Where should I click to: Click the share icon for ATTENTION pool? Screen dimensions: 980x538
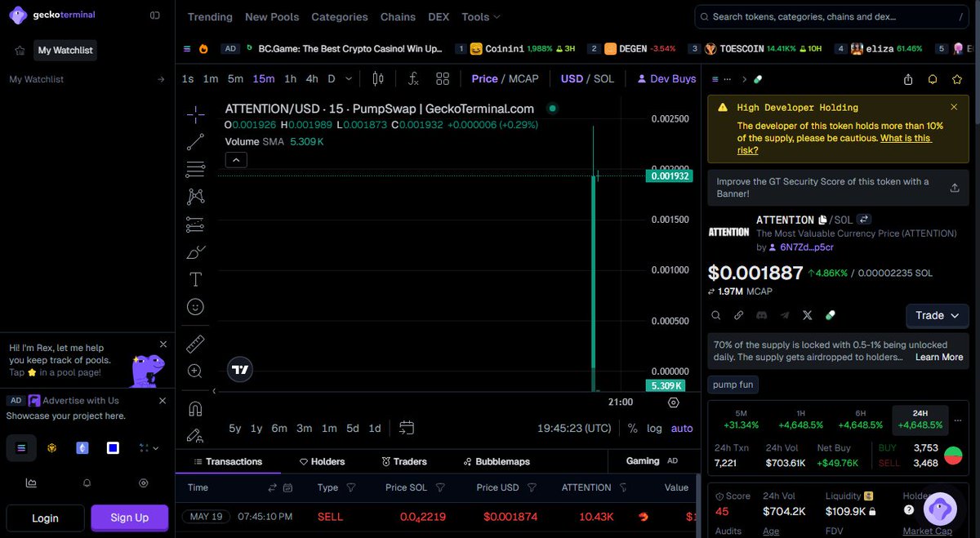click(x=908, y=79)
